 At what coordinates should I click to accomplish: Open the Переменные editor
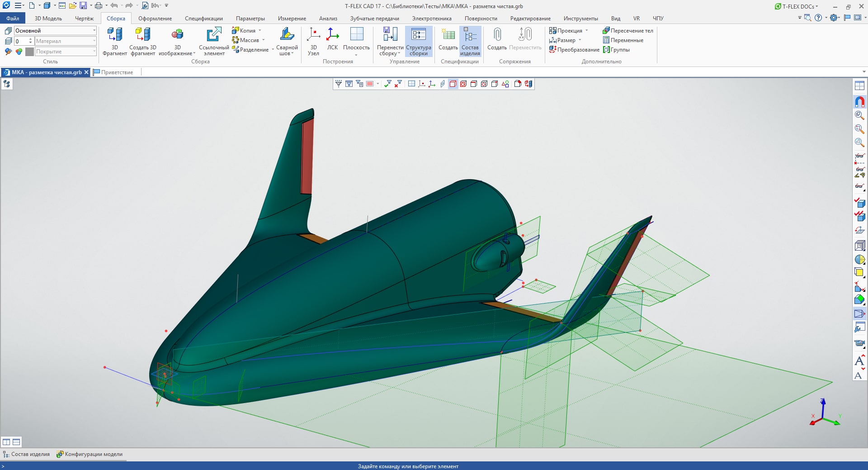(623, 40)
